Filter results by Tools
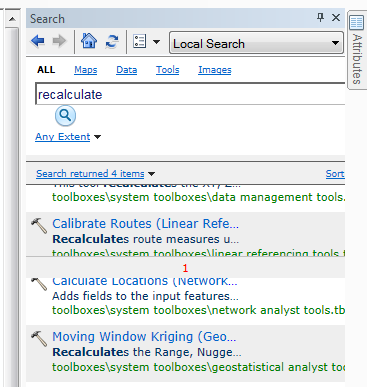Viewport: 381px width, 387px height. [x=168, y=70]
